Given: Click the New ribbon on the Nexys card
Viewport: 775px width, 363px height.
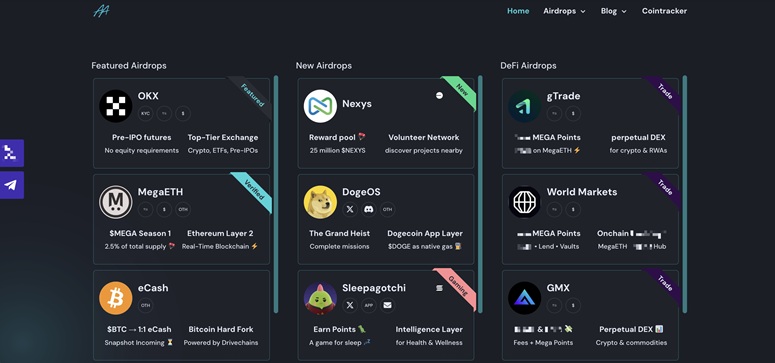Looking at the screenshot, I should click(461, 91).
